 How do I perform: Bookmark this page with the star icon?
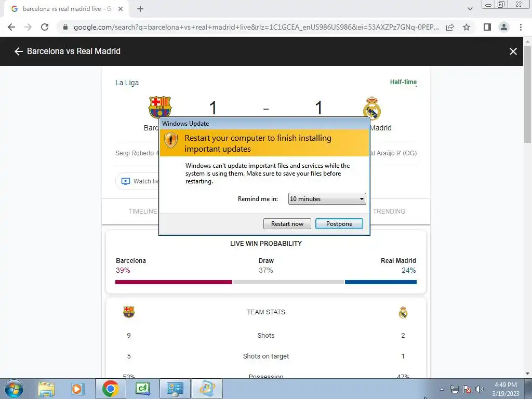(467, 27)
